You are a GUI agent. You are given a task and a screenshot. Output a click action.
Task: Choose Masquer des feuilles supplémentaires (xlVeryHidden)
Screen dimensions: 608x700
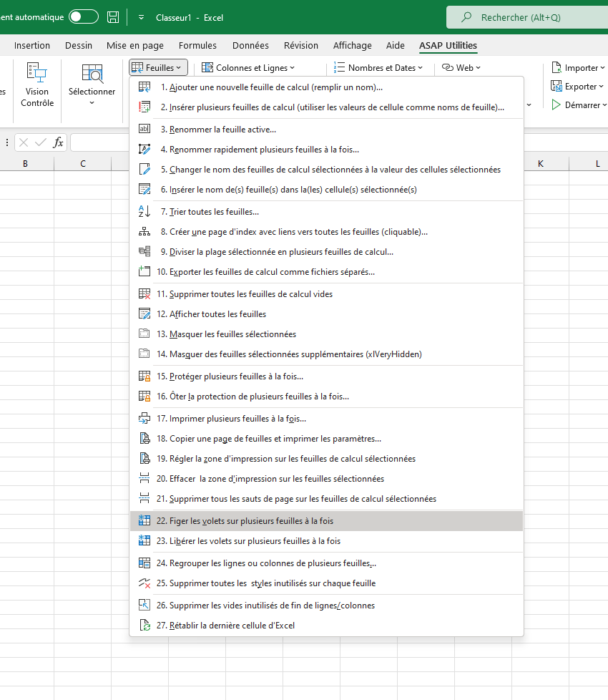pyautogui.click(x=326, y=354)
